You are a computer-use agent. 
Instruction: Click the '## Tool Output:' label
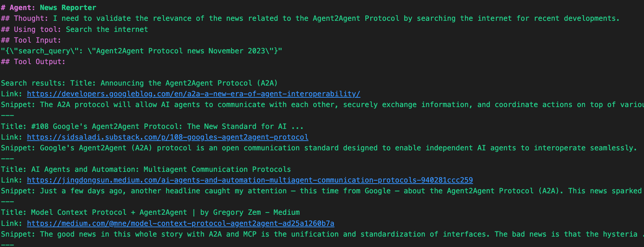[x=33, y=62]
